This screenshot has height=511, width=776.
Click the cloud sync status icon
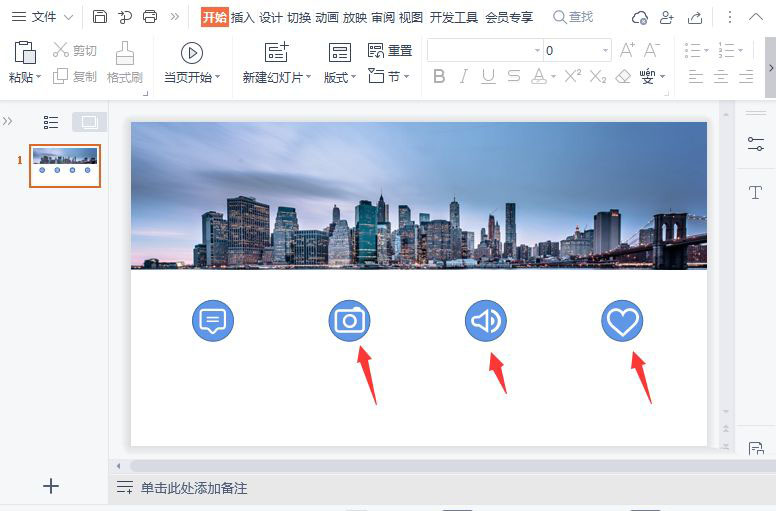coord(639,18)
